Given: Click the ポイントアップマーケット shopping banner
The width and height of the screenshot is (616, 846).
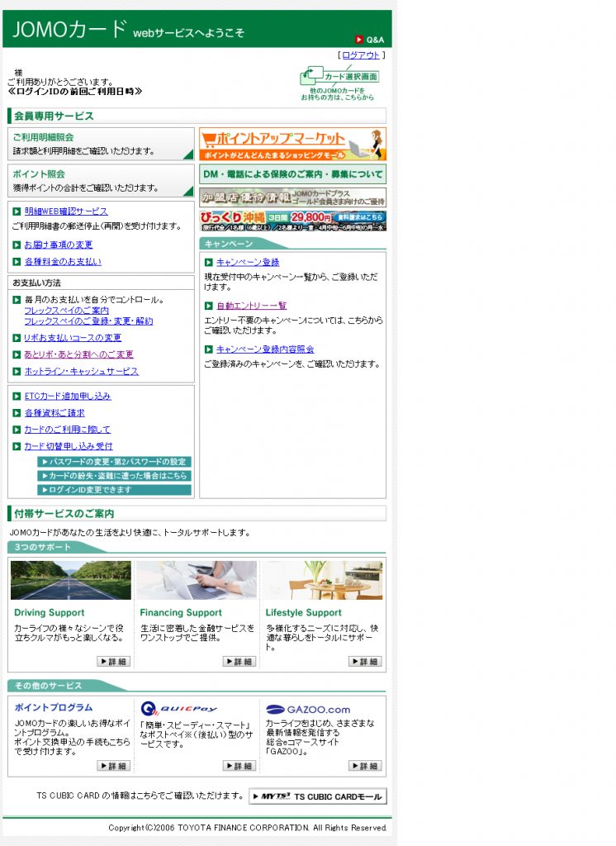Looking at the screenshot, I should coord(292,144).
